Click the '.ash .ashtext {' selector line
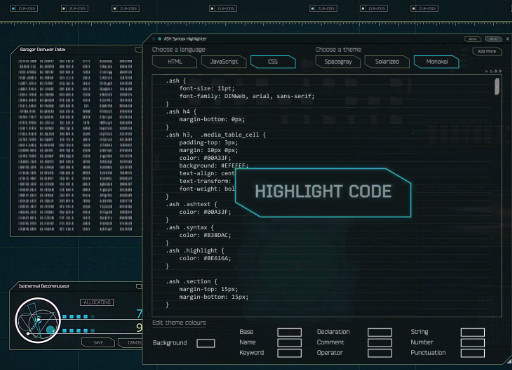 coord(191,204)
